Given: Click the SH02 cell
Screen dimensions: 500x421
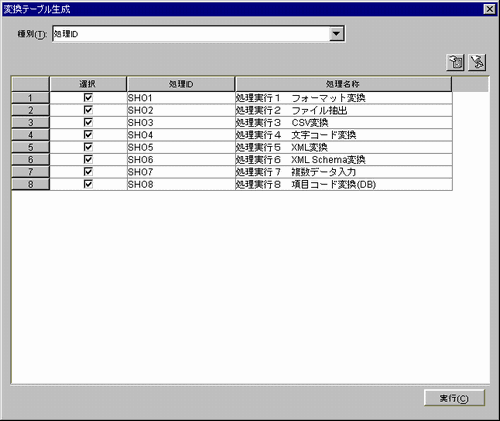Looking at the screenshot, I should coord(181,110).
